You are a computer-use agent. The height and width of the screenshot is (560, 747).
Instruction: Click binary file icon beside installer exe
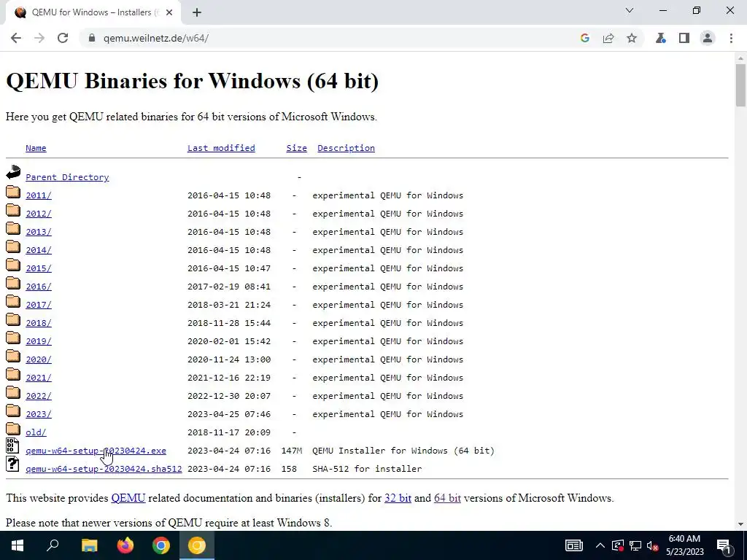tap(12, 446)
